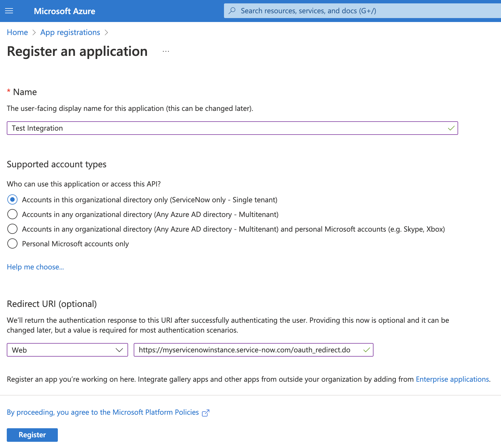
Task: Open the Enterprise applications link
Action: point(452,379)
